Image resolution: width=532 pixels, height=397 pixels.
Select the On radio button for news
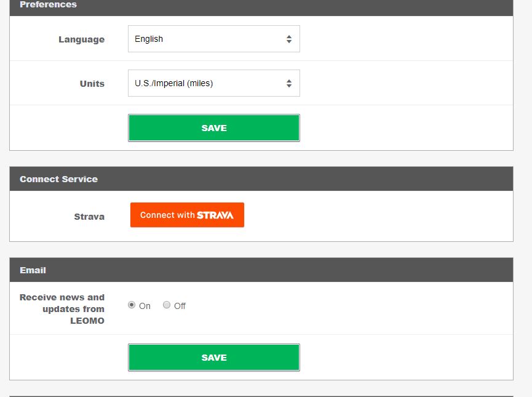(x=132, y=305)
